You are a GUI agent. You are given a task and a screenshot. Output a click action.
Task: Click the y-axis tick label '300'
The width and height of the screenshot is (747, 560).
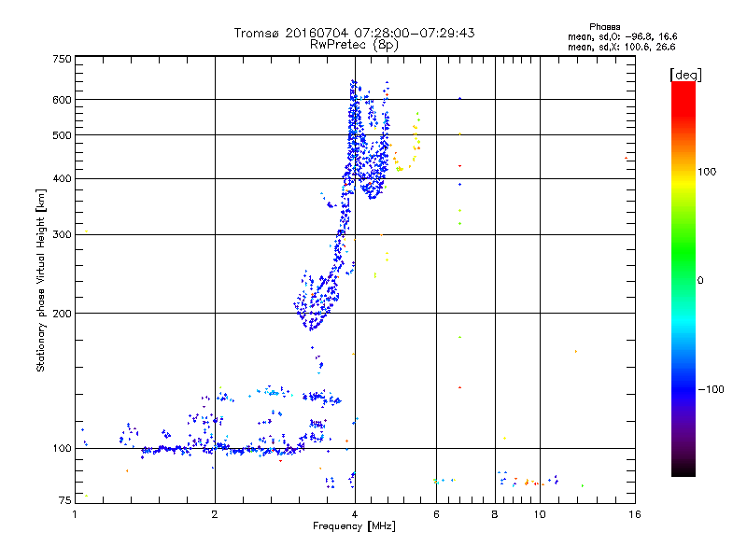pyautogui.click(x=62, y=235)
